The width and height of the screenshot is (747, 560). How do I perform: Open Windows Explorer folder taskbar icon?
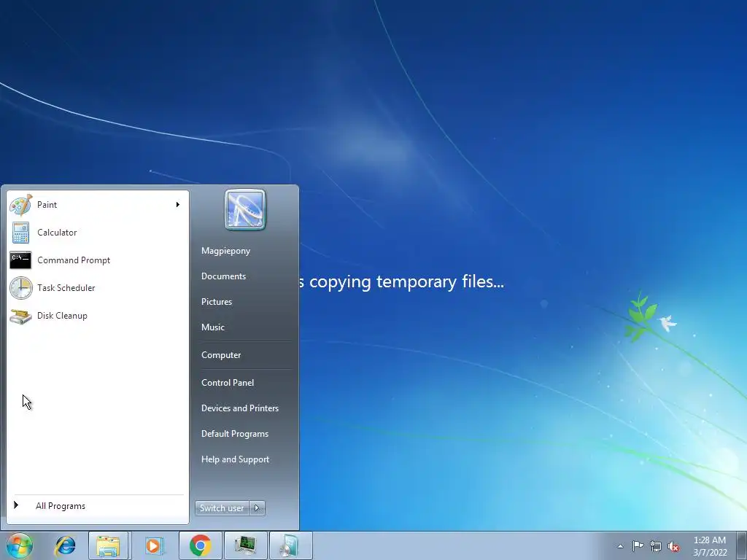[108, 545]
